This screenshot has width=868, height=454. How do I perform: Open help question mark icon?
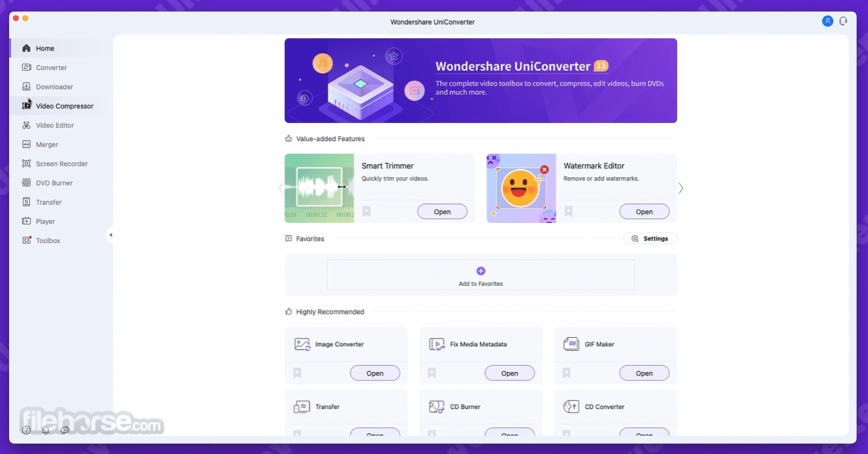click(x=27, y=430)
